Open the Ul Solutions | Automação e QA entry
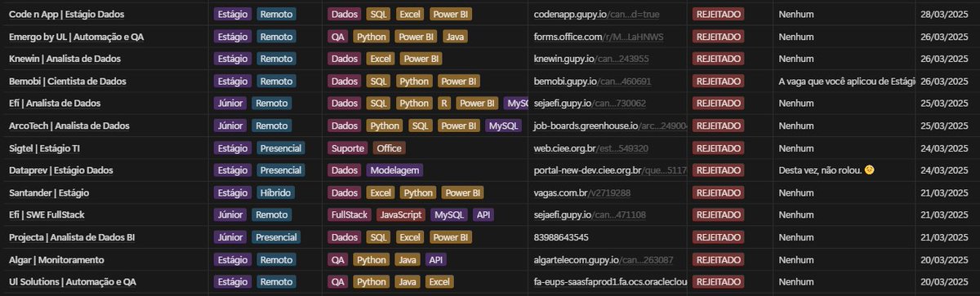The image size is (980, 296). [72, 281]
